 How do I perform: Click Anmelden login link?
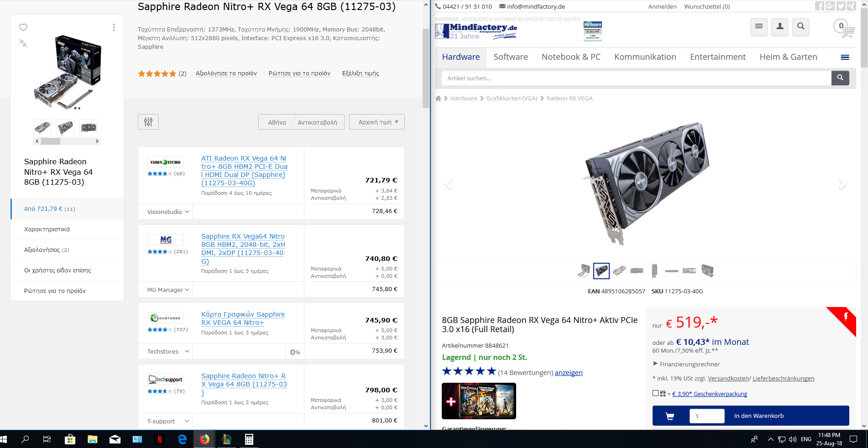point(662,6)
